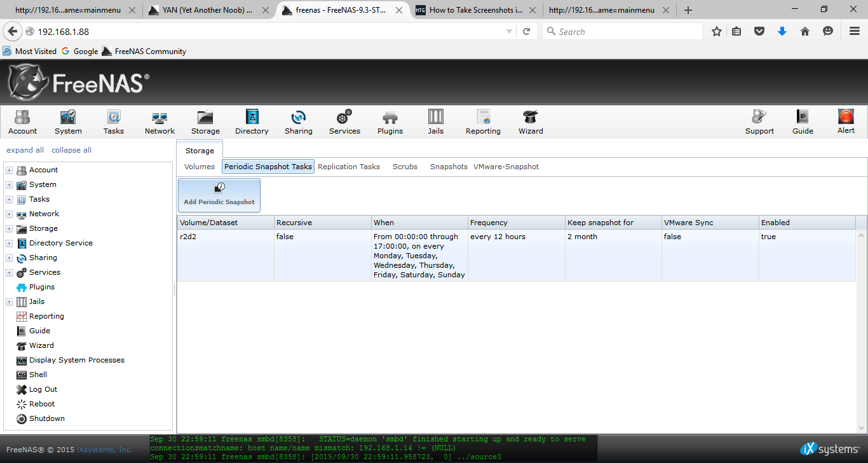868x463 pixels.
Task: Expand the Tasks tree node
Action: pyautogui.click(x=9, y=200)
